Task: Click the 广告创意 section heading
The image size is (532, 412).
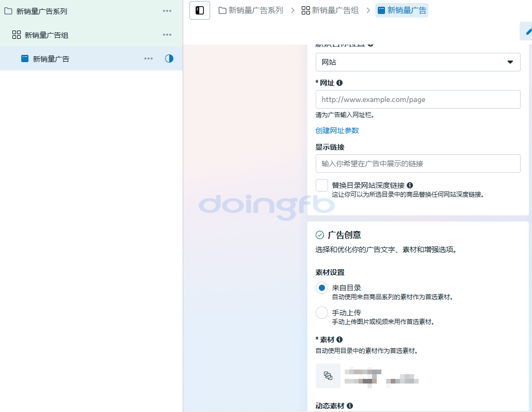Action: (344, 235)
